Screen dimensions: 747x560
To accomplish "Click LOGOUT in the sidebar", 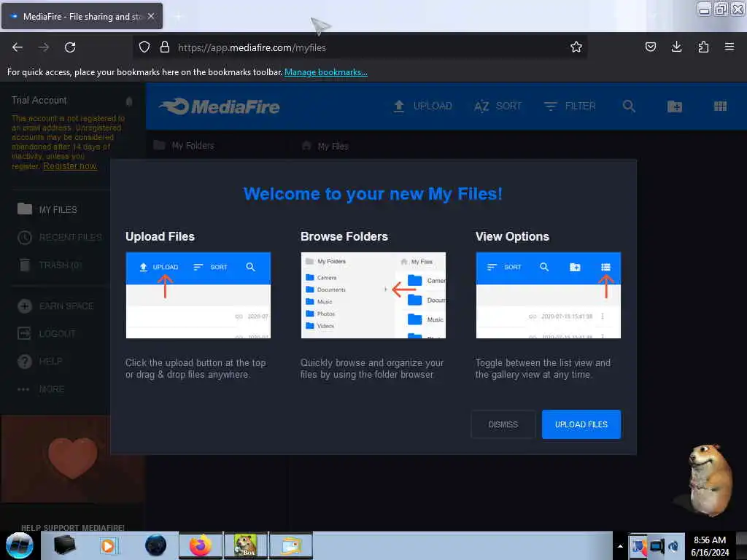I will (x=47, y=333).
